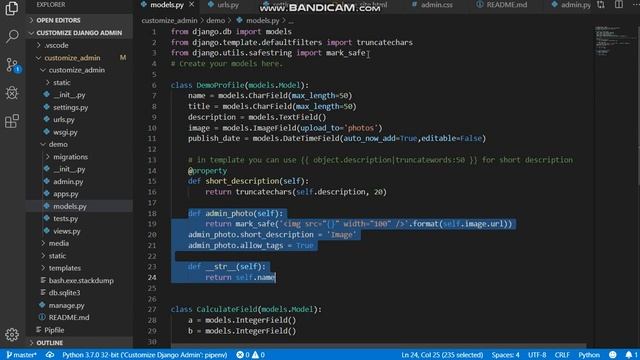This screenshot has height=360, width=640.
Task: Change file encoding UTF-8
Action: pos(537,355)
